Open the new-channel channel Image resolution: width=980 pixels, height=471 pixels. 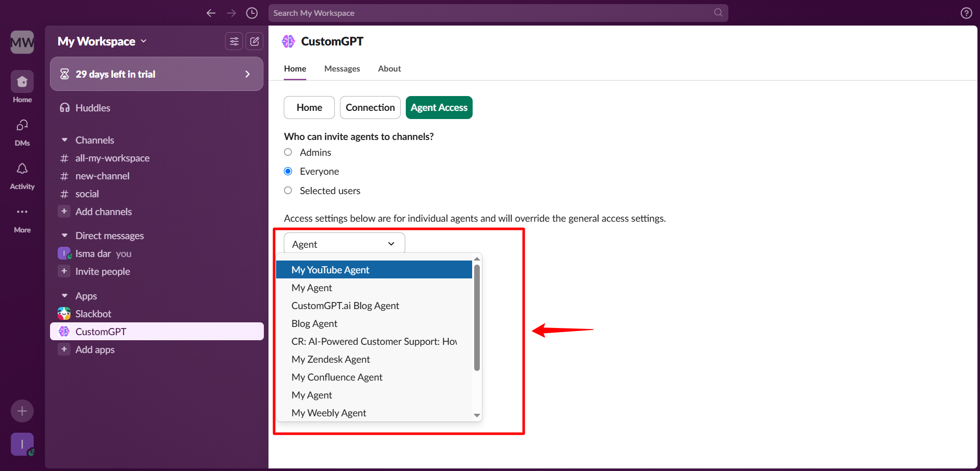pyautogui.click(x=157, y=176)
